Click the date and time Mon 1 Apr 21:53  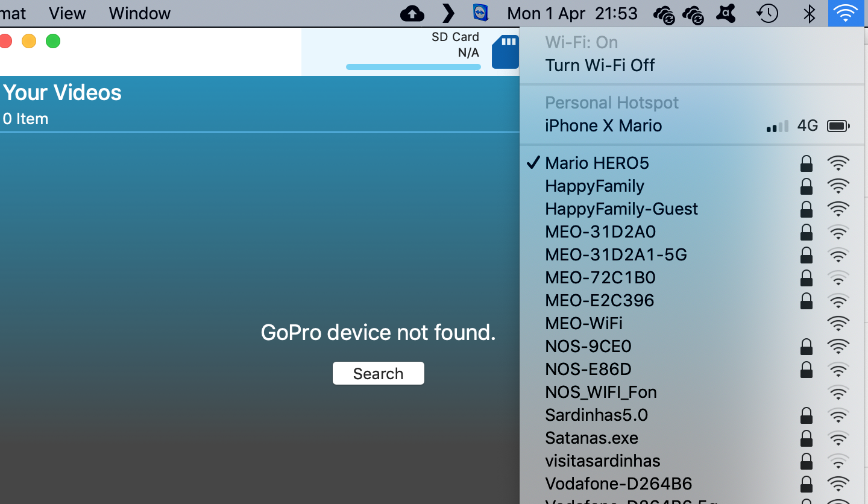572,13
